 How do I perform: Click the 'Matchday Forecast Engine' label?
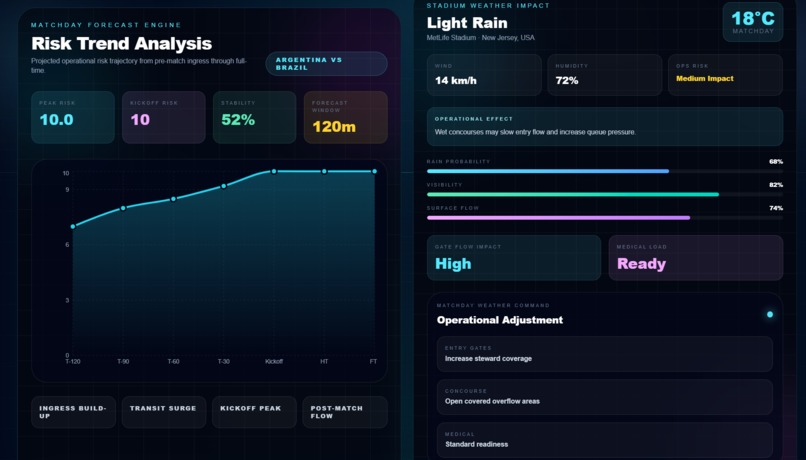click(106, 25)
